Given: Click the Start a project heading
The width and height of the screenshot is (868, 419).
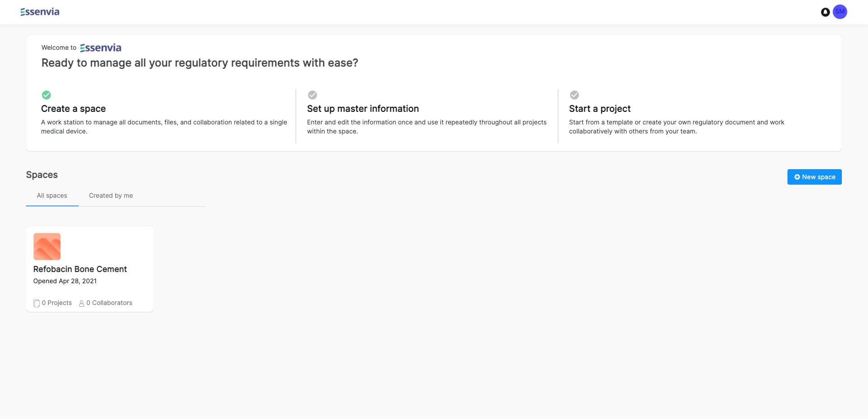Looking at the screenshot, I should 600,109.
